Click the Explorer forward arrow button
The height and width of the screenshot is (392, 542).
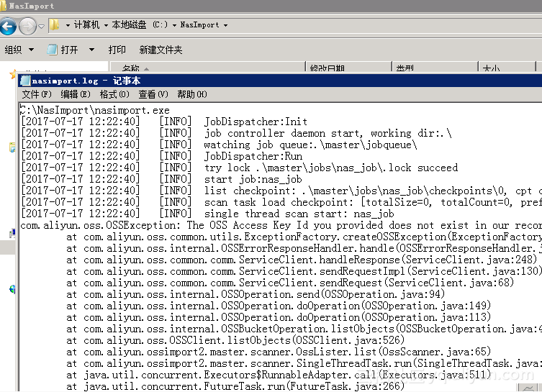27,26
